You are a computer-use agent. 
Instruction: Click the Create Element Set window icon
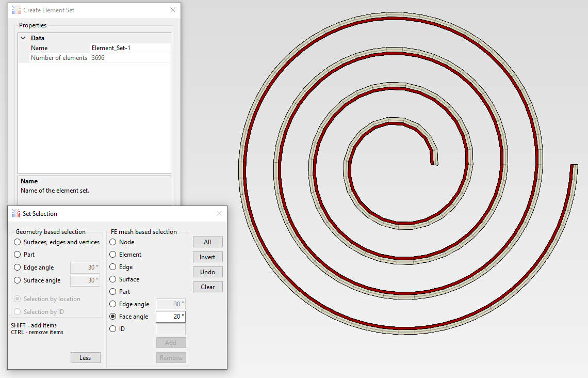(16, 10)
